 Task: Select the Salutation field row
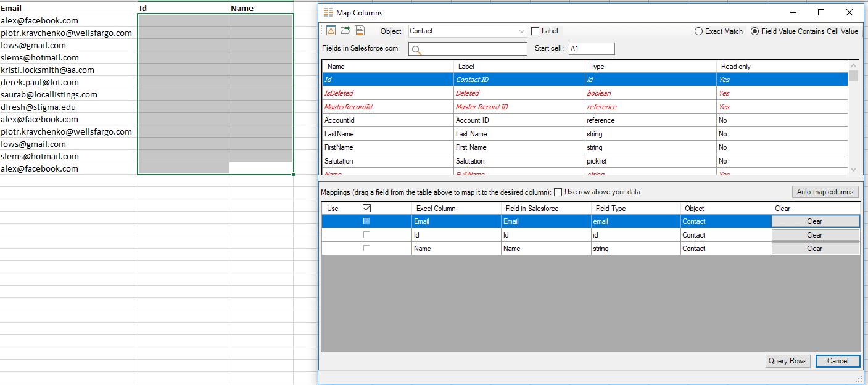coord(585,161)
